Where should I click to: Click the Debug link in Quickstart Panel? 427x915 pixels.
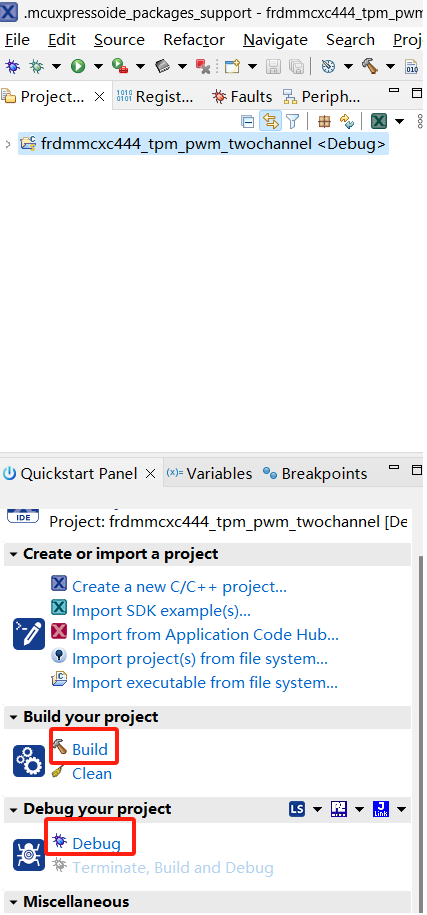[96, 843]
